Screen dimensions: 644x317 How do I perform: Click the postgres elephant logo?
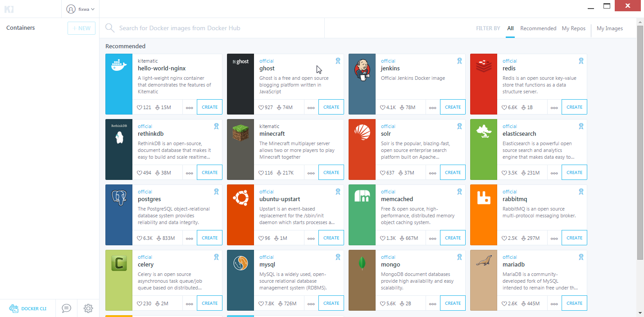[119, 198]
